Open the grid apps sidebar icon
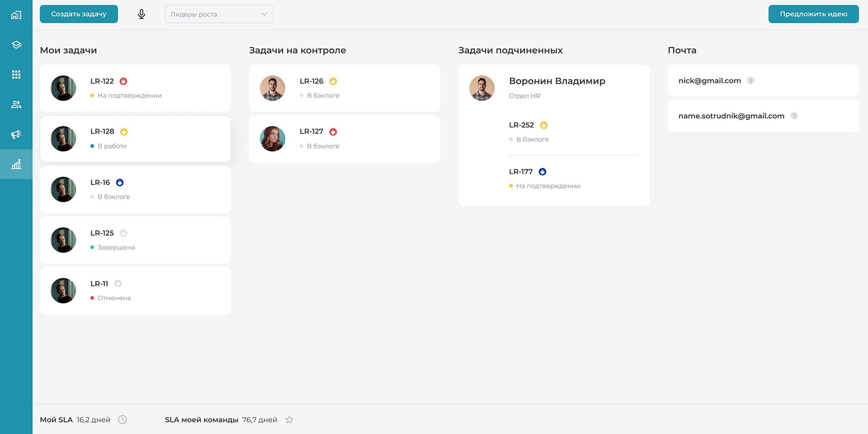The image size is (868, 434). [16, 74]
